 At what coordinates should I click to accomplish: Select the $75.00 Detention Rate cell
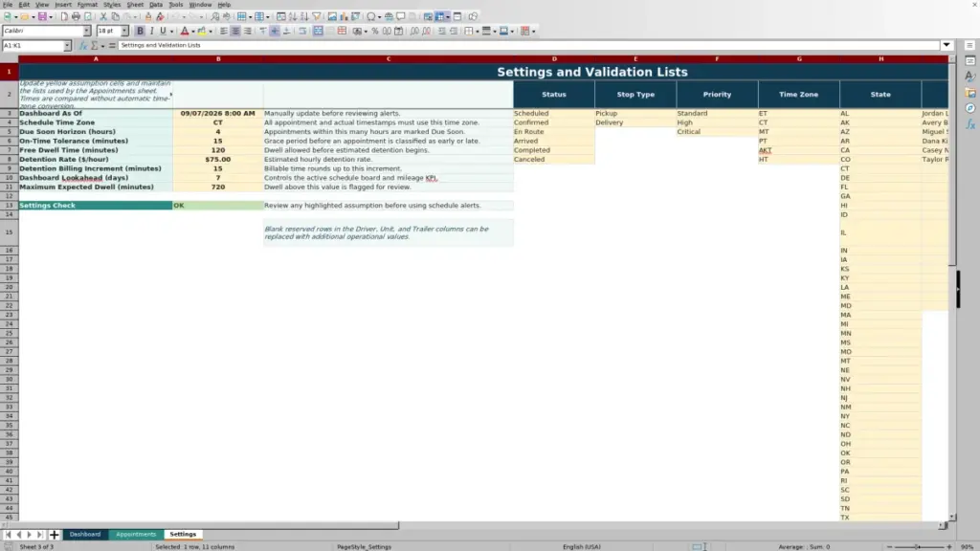[218, 160]
